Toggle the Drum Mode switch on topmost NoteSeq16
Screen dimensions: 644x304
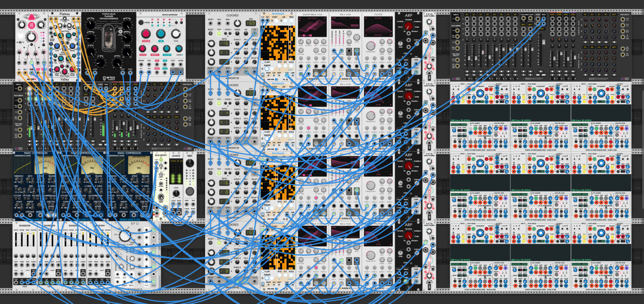[277, 80]
